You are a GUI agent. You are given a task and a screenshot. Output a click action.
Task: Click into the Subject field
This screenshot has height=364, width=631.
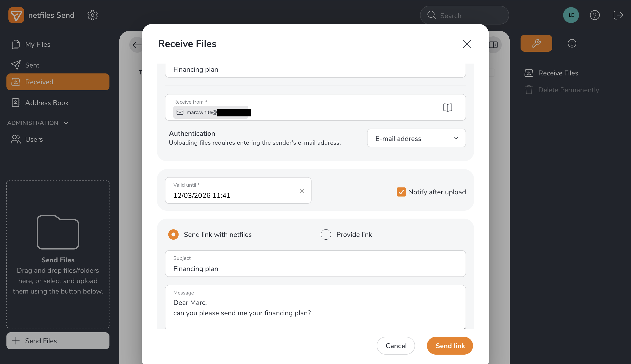pos(315,269)
